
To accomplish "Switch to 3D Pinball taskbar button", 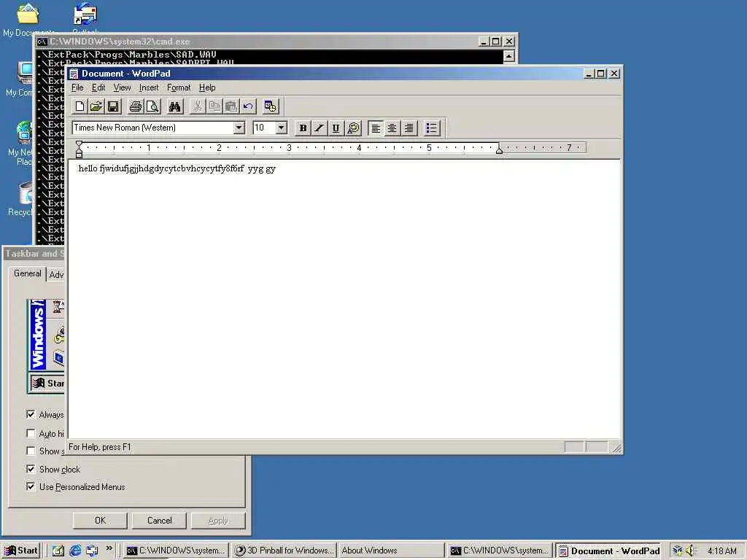I will point(285,551).
